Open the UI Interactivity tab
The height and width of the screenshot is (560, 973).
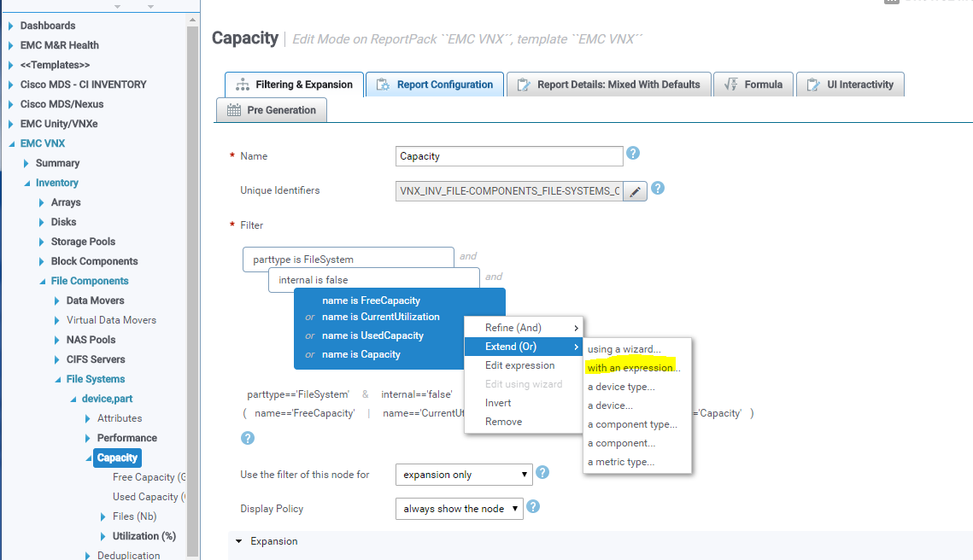pos(850,85)
